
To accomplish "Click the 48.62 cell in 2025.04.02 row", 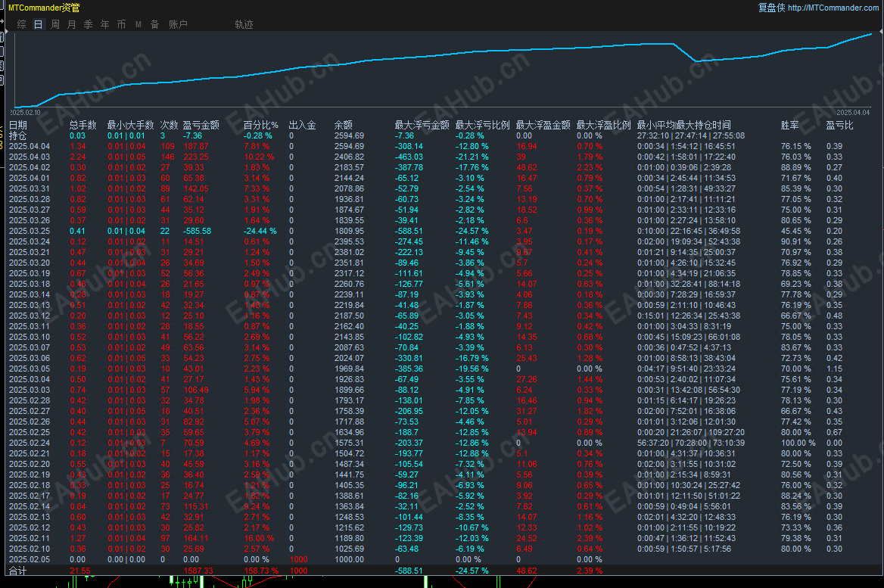I will click(527, 167).
